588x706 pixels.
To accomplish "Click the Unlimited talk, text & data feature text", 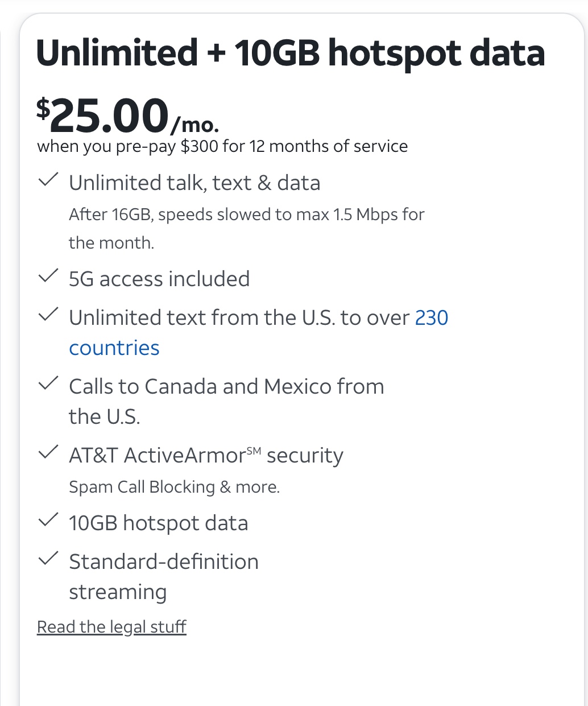I will pyautogui.click(x=194, y=183).
